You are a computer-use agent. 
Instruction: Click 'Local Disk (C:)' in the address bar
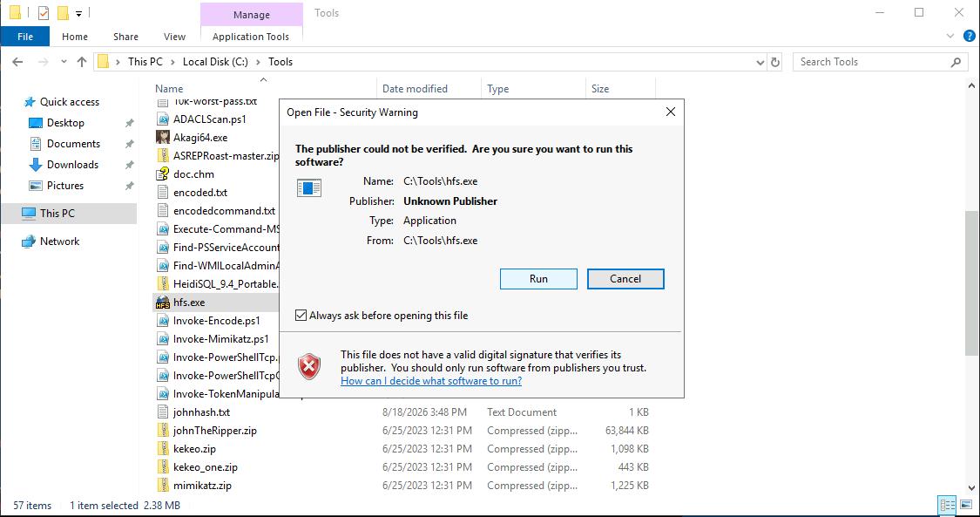coord(216,62)
